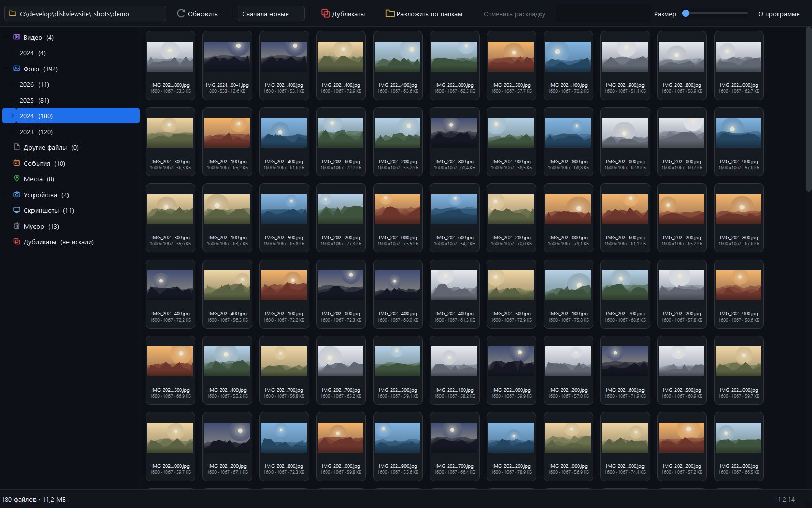Click Отменить раскладку button
The image size is (812, 508).
point(514,14)
